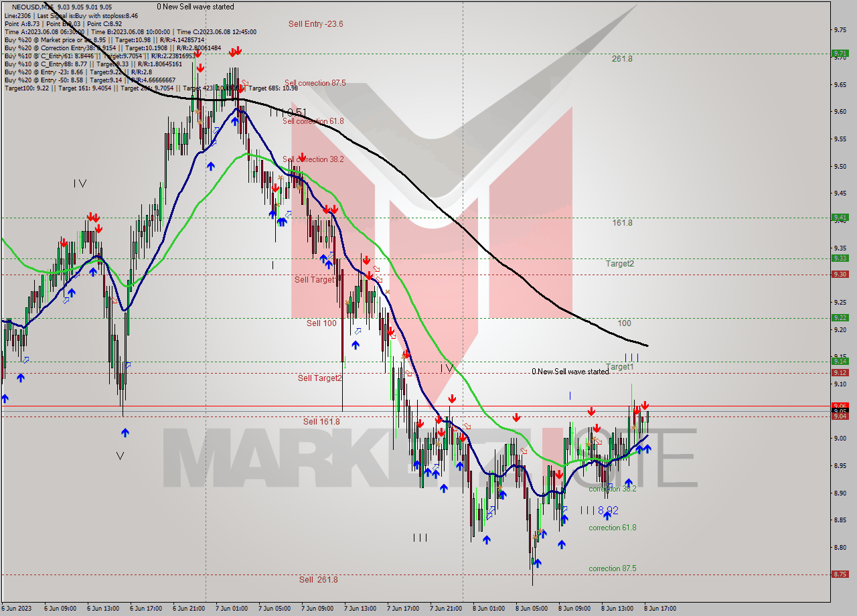Click the '6 Jun 21:00' time label
The image size is (857, 616).
click(x=188, y=609)
